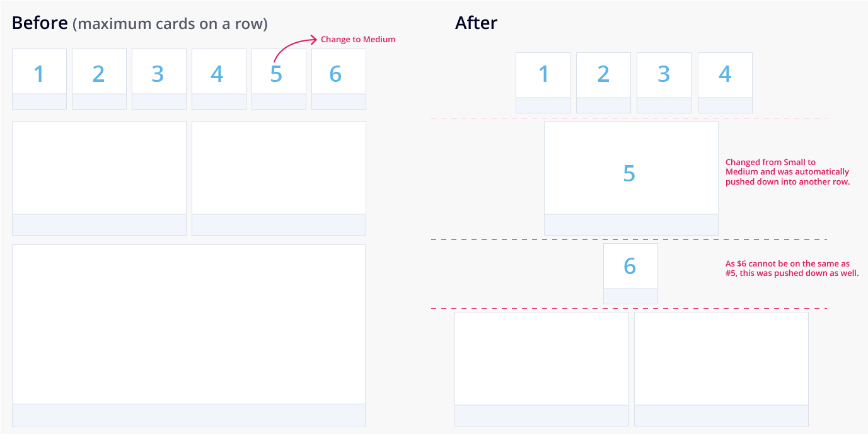Image resolution: width=868 pixels, height=441 pixels.
Task: Choose card 6 in the Before row
Action: pyautogui.click(x=339, y=74)
